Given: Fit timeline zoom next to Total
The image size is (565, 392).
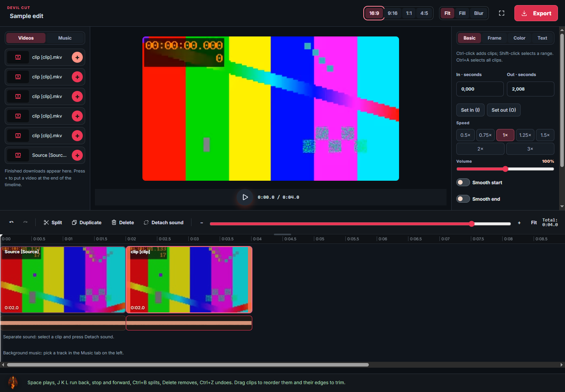Looking at the screenshot, I should point(534,223).
